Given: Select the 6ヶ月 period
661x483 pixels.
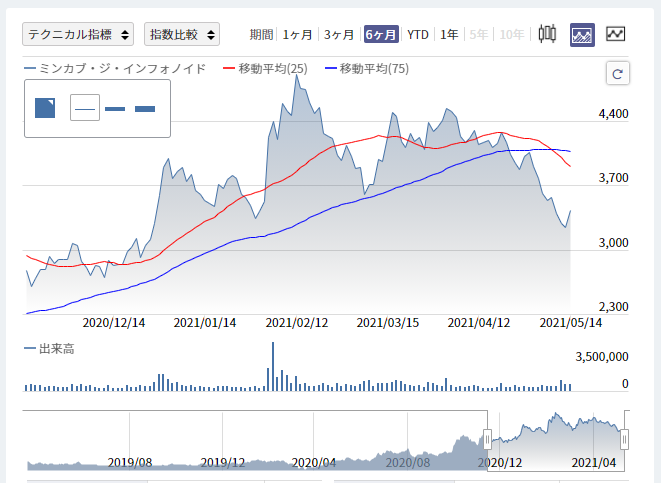Looking at the screenshot, I should point(381,34).
